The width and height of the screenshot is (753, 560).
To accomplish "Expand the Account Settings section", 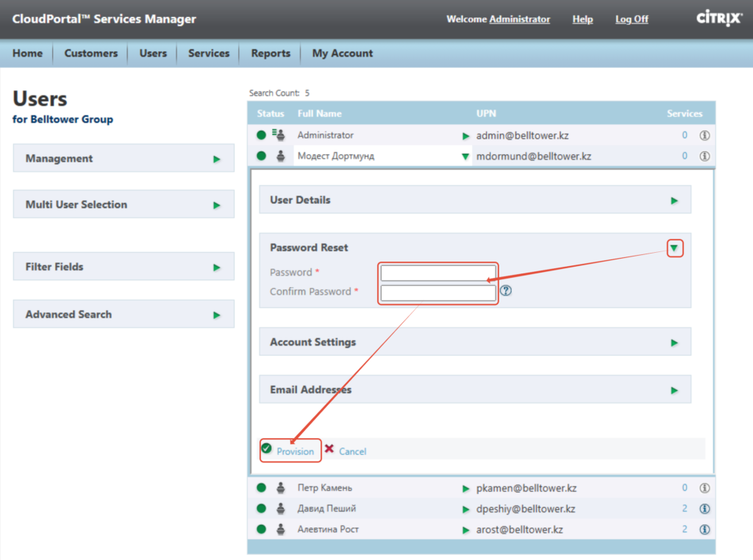I will [674, 342].
